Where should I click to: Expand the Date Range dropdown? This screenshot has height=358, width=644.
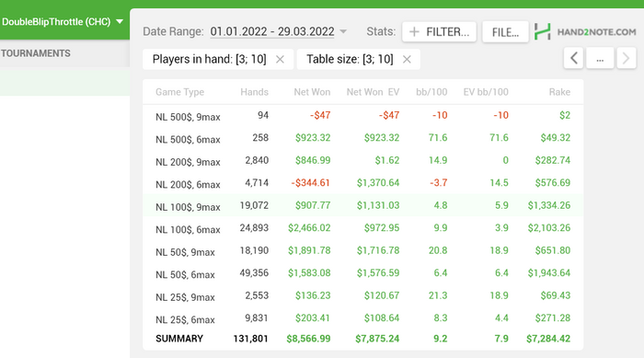(x=344, y=31)
